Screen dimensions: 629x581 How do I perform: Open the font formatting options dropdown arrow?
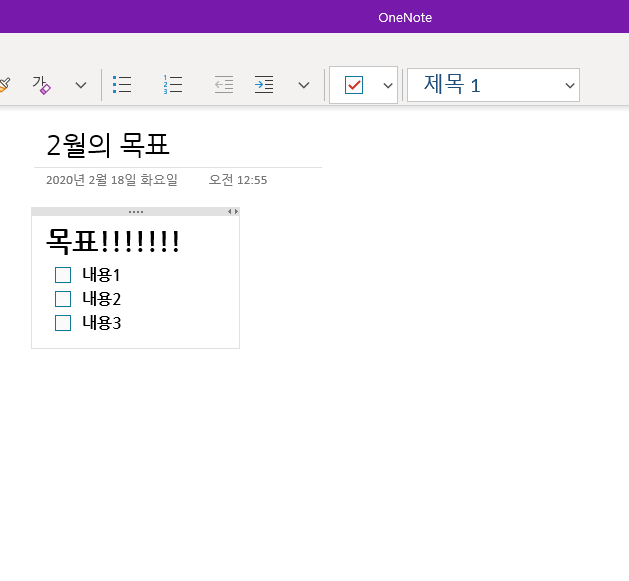click(x=81, y=85)
